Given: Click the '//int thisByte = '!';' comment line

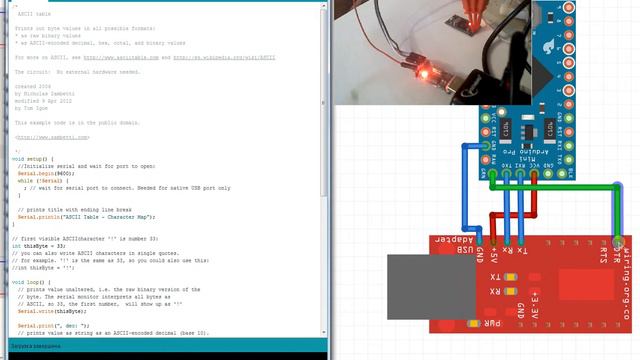Looking at the screenshot, I should tap(43, 268).
